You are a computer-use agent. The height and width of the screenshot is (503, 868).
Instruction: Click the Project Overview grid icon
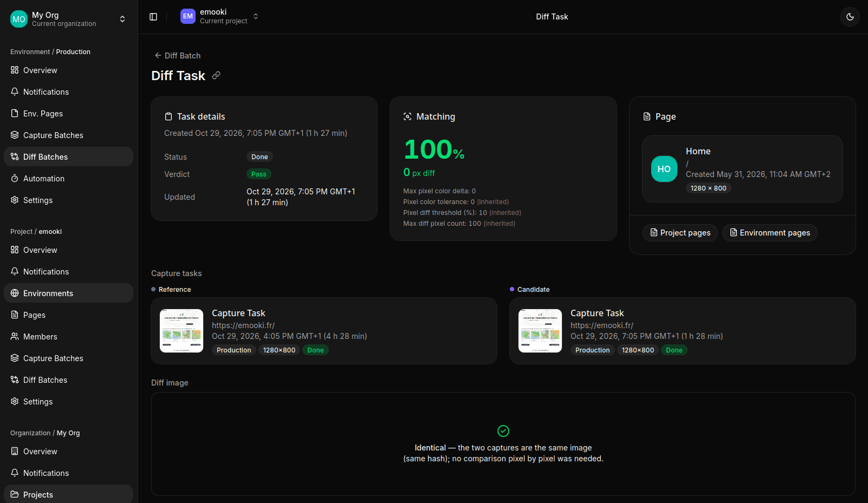click(x=15, y=250)
